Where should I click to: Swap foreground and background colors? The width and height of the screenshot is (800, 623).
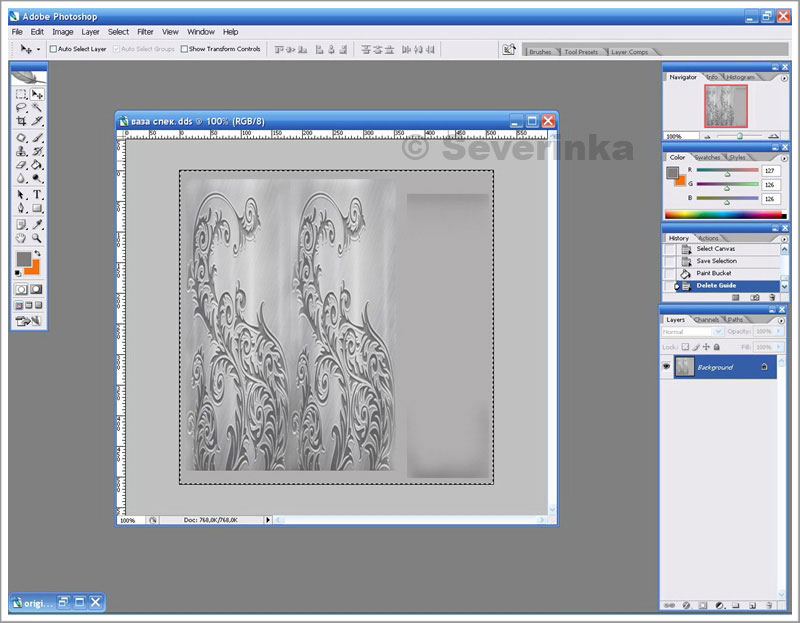[37, 254]
